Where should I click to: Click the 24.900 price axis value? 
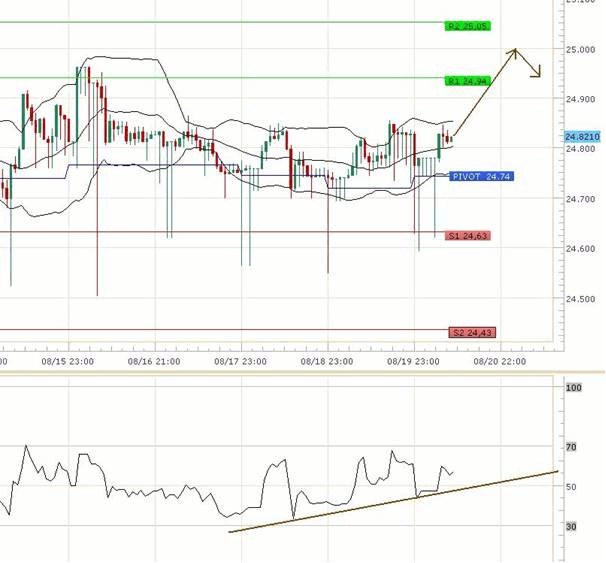tap(580, 99)
